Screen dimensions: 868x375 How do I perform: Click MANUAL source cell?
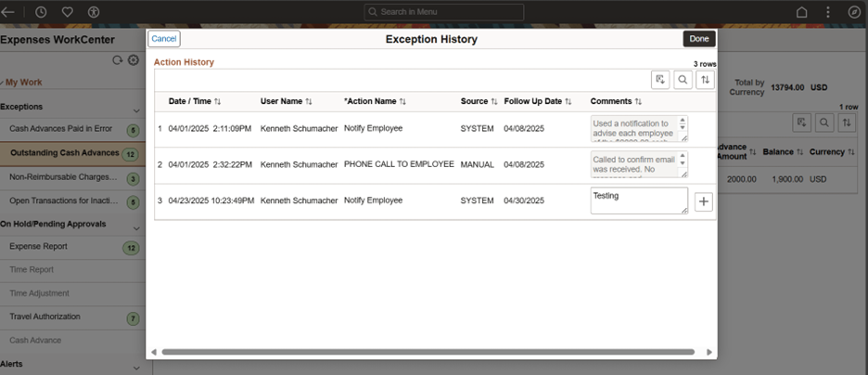point(478,164)
